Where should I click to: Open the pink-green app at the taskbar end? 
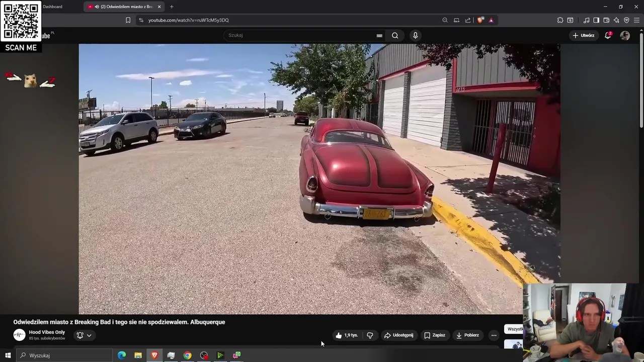pos(236,355)
